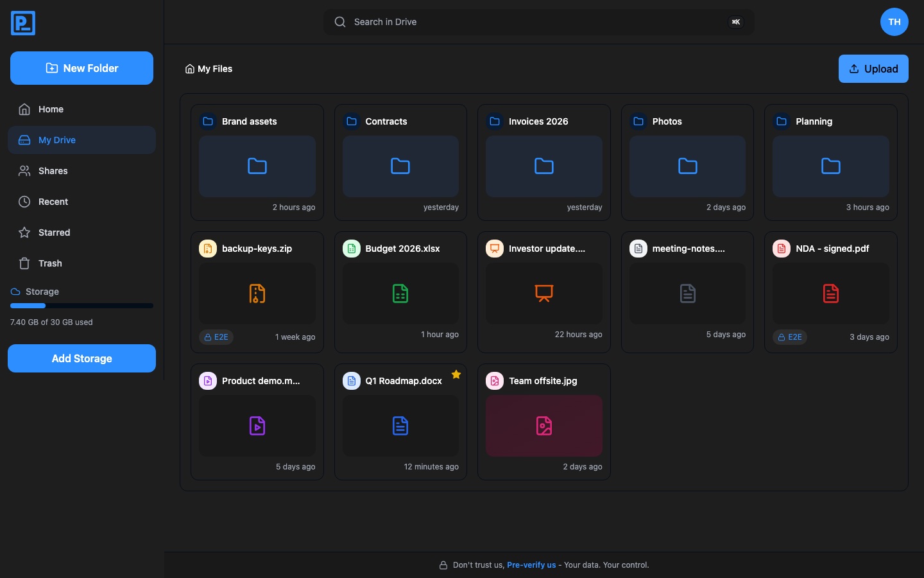This screenshot has width=924, height=578.
Task: Click '12 minutes ago' on Q1 Roadmap
Action: click(431, 467)
